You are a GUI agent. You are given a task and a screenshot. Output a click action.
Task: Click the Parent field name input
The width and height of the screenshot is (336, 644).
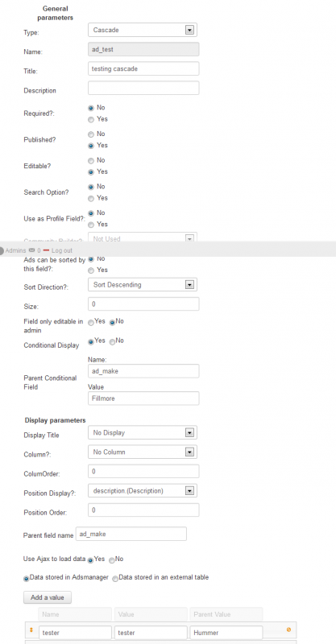tap(131, 534)
